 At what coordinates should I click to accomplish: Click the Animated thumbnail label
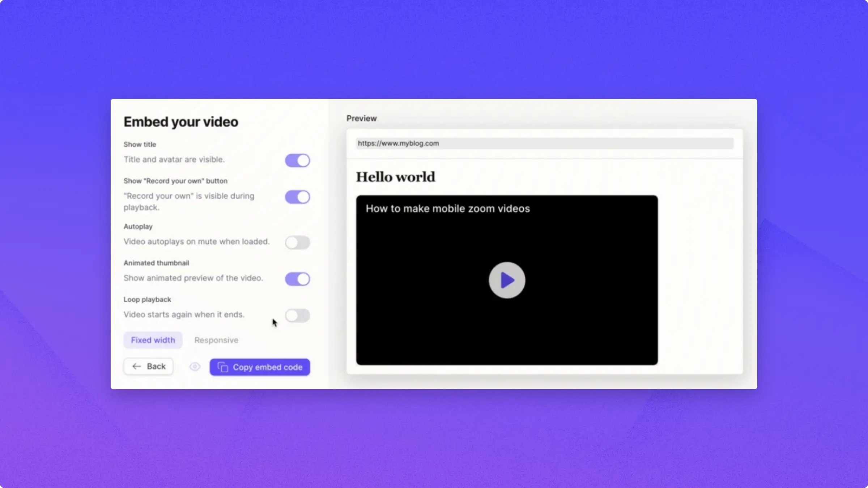[x=156, y=263]
